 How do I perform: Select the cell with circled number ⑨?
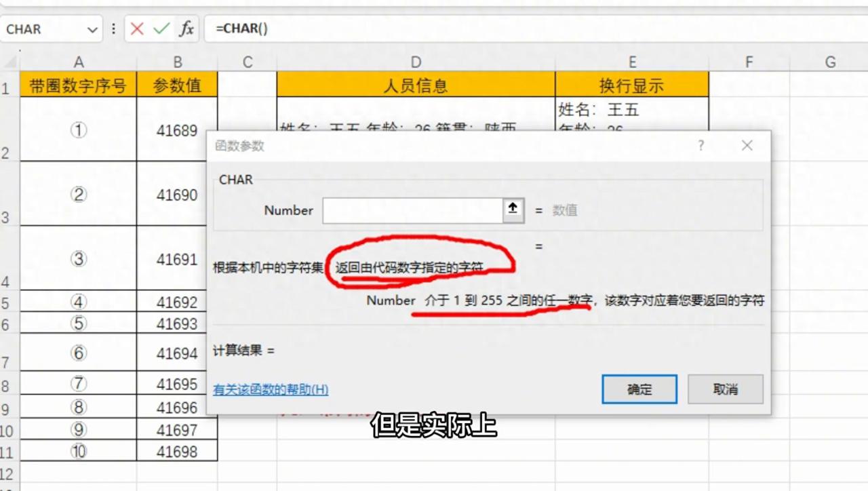tap(79, 430)
